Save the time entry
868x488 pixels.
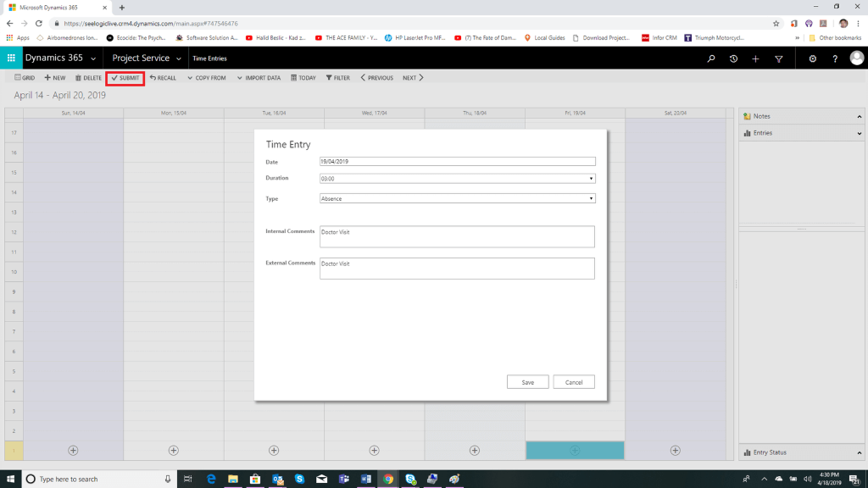point(527,382)
